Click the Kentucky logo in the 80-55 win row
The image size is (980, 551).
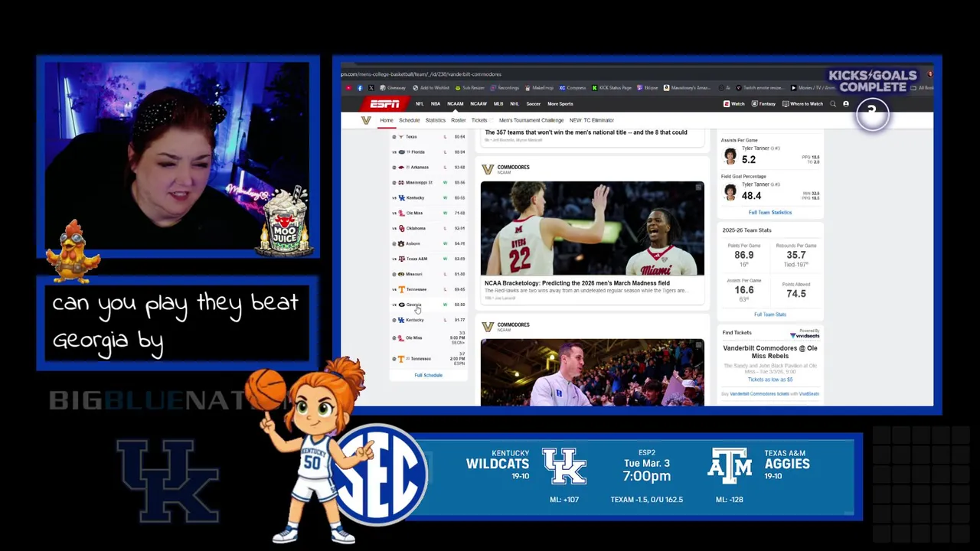401,197
